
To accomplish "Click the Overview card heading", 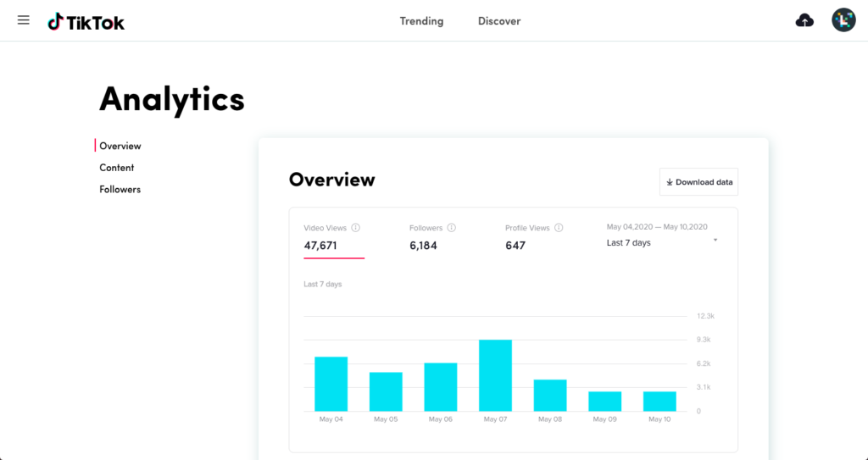I will click(x=332, y=180).
